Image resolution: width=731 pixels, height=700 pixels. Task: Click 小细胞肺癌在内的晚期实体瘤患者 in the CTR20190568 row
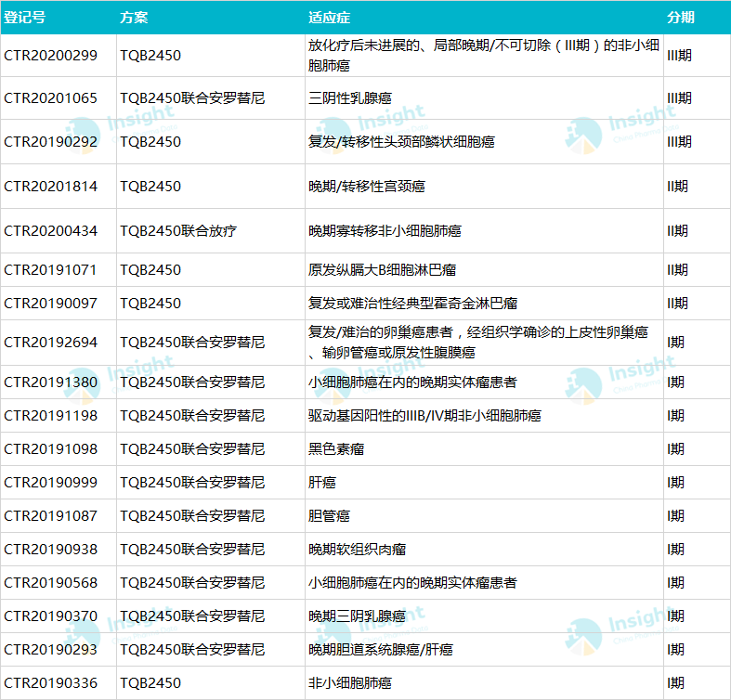(x=412, y=583)
